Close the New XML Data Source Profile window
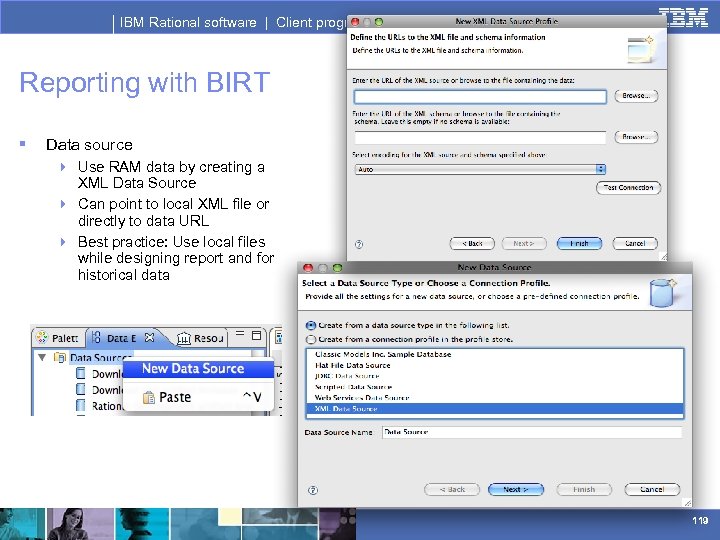The width and height of the screenshot is (720, 540). tap(355, 22)
